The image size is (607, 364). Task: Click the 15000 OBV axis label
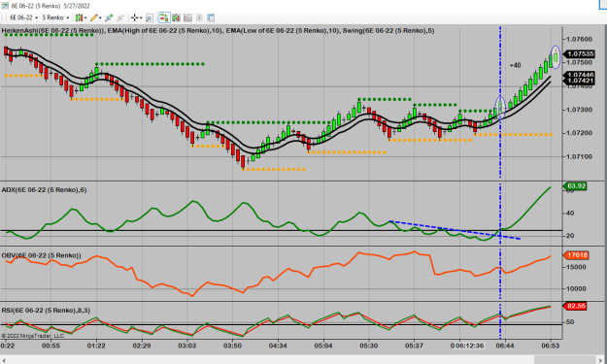coord(576,267)
